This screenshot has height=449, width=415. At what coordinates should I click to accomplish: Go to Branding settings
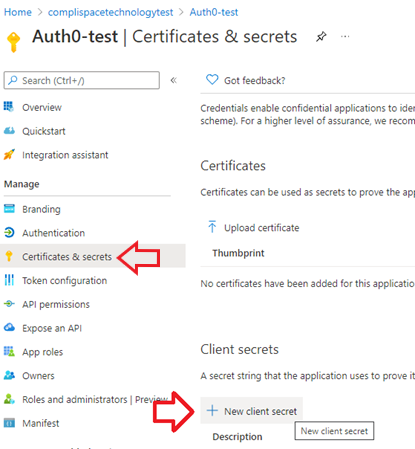[41, 209]
